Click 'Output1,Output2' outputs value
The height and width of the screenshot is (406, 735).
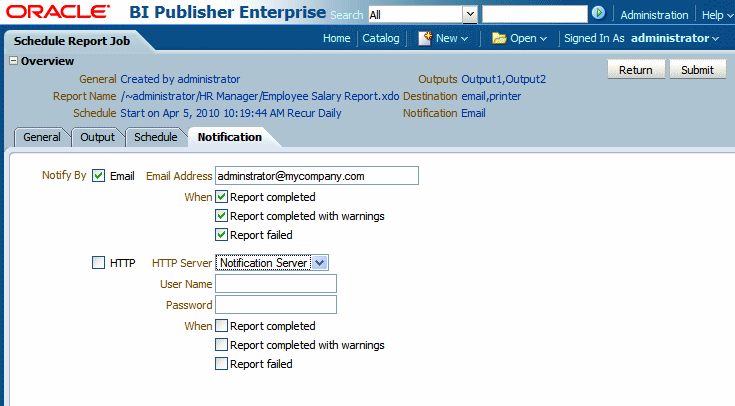pos(503,79)
